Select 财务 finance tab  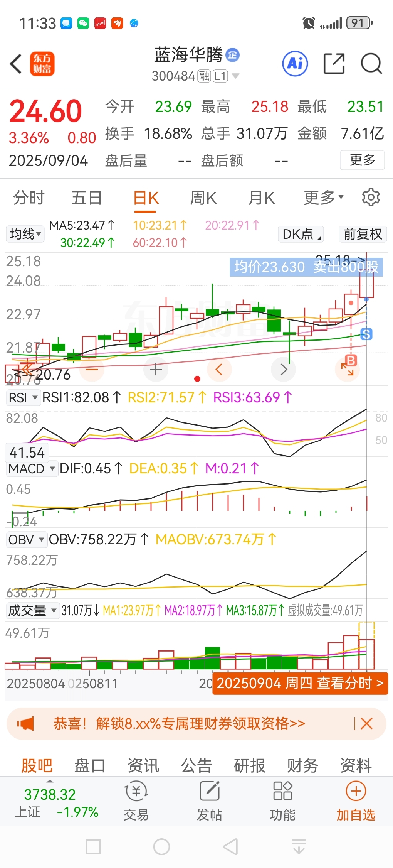303,765
